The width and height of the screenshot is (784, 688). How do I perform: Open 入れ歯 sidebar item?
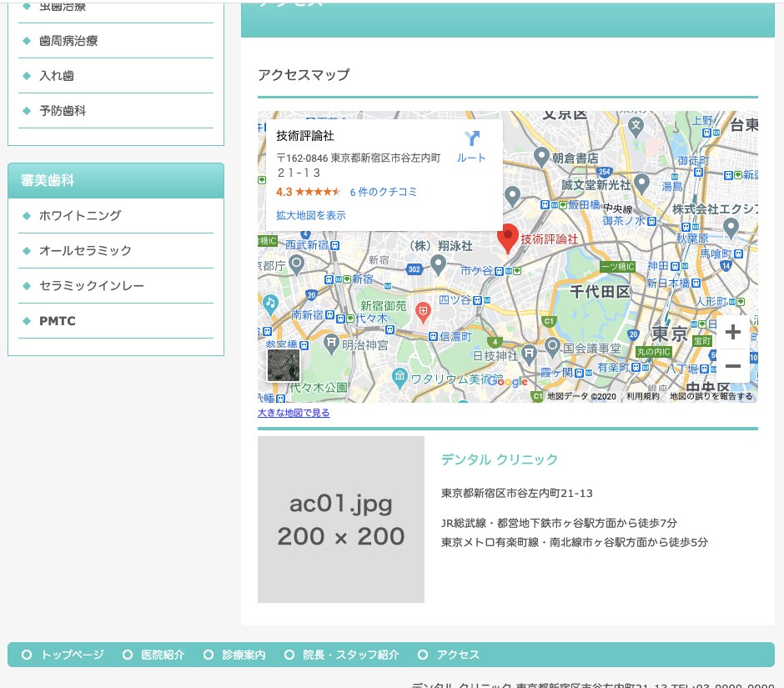point(115,76)
